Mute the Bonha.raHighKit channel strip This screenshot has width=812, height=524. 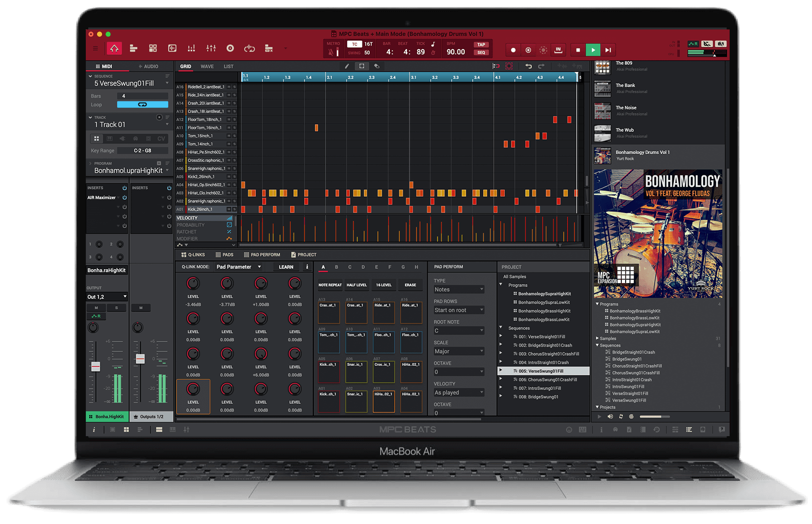[x=96, y=308]
